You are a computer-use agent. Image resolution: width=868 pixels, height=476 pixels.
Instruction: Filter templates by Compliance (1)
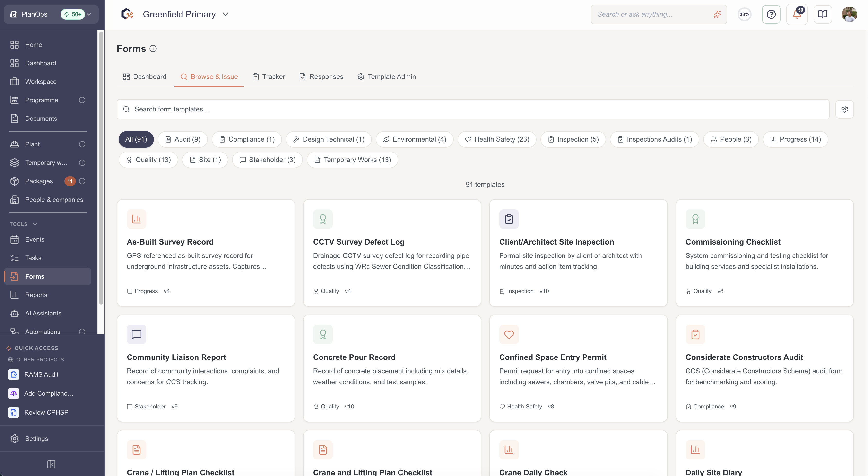[247, 139]
